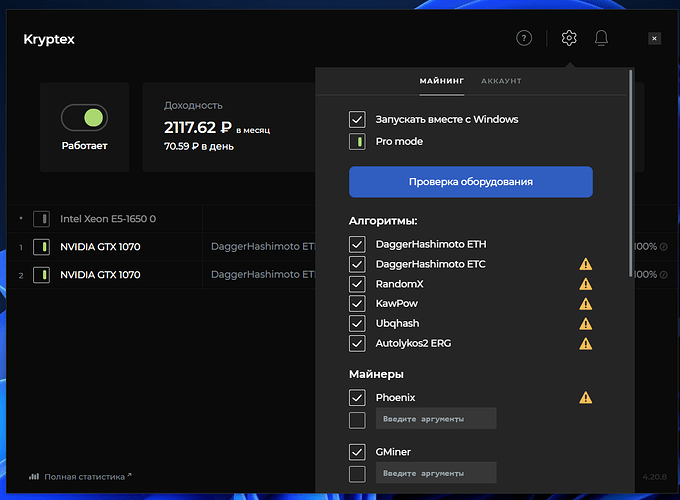Toggle Pro mode switch
This screenshot has width=680, height=500.
(x=357, y=141)
